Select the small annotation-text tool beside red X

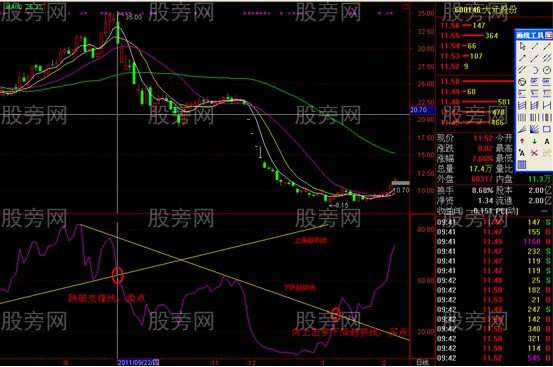[x=522, y=153]
